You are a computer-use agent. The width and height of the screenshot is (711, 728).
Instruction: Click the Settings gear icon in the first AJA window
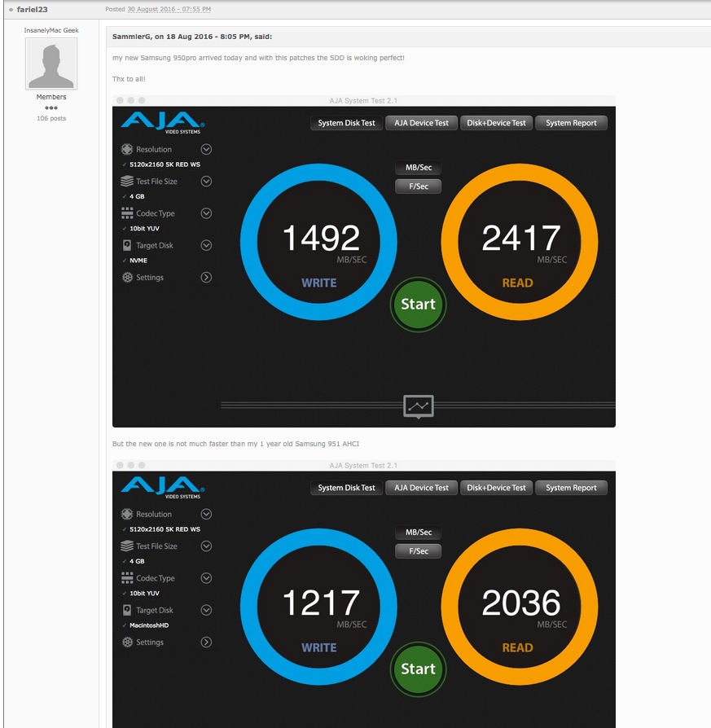coord(127,277)
